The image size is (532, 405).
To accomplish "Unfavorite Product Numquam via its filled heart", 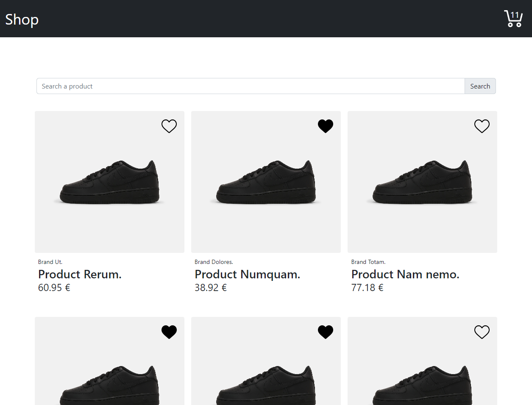I will (x=326, y=126).
